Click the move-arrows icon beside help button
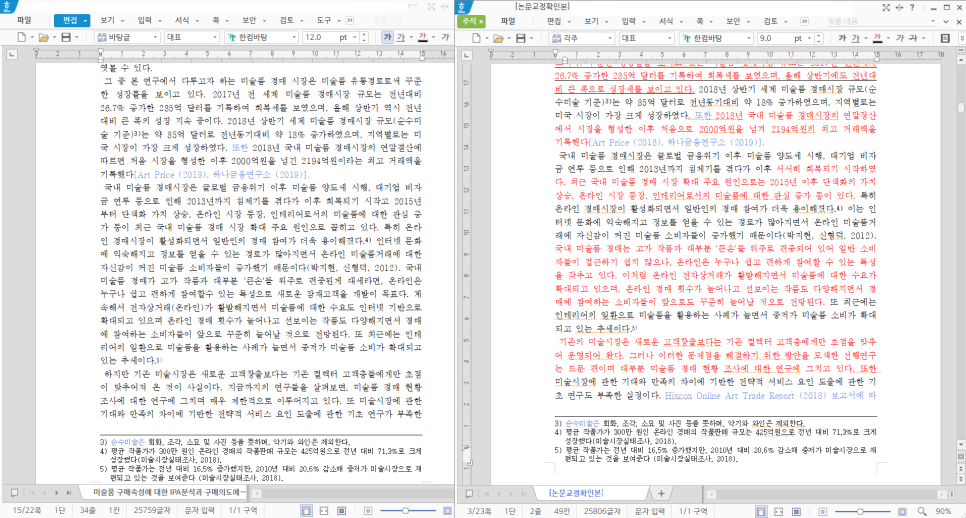 pyautogui.click(x=899, y=7)
